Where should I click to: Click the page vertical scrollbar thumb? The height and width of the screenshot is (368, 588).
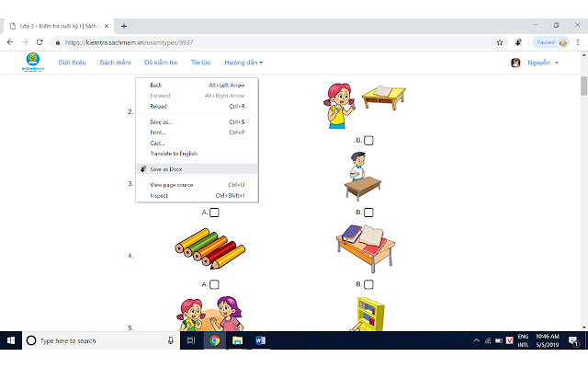click(584, 86)
